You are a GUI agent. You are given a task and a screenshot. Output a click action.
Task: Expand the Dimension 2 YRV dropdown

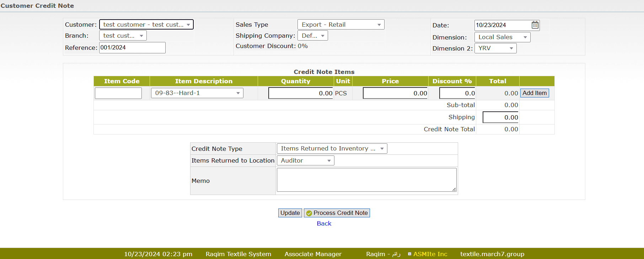point(495,48)
